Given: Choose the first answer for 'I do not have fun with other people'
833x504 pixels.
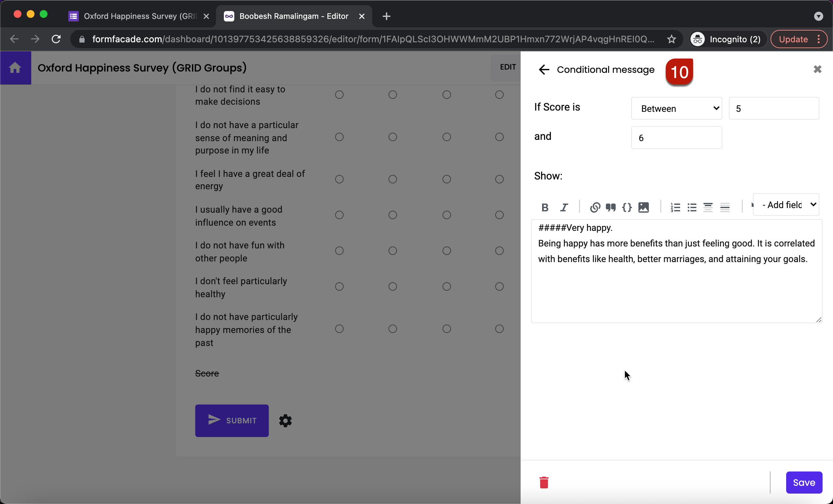Looking at the screenshot, I should (x=339, y=250).
